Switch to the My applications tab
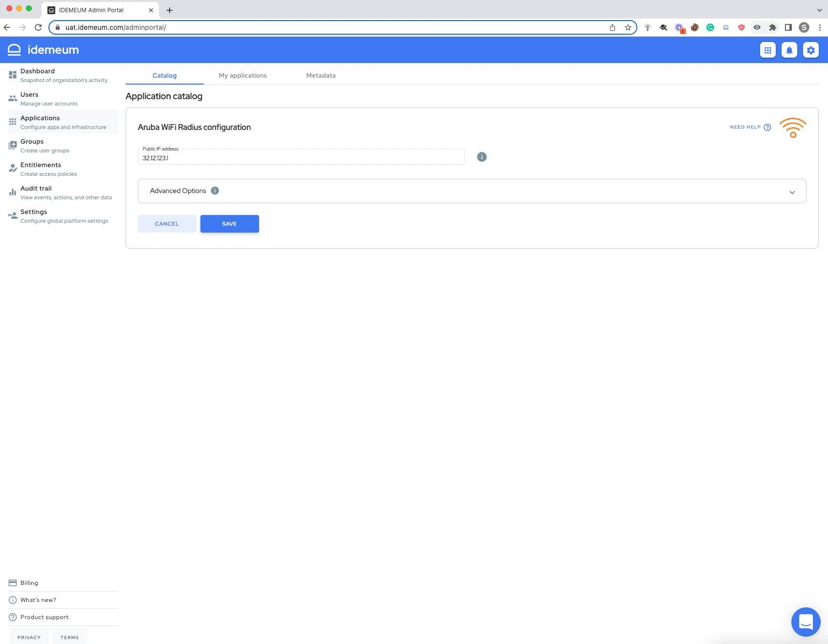The image size is (828, 644). pos(243,76)
